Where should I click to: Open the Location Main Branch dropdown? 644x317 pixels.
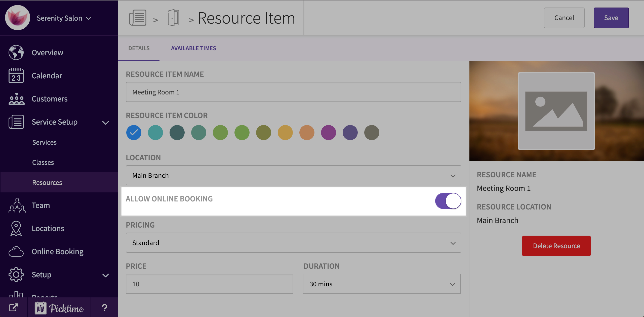[x=293, y=175]
